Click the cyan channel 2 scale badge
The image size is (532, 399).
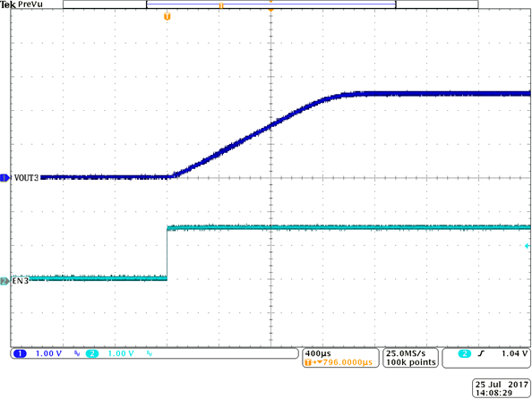[x=92, y=353]
